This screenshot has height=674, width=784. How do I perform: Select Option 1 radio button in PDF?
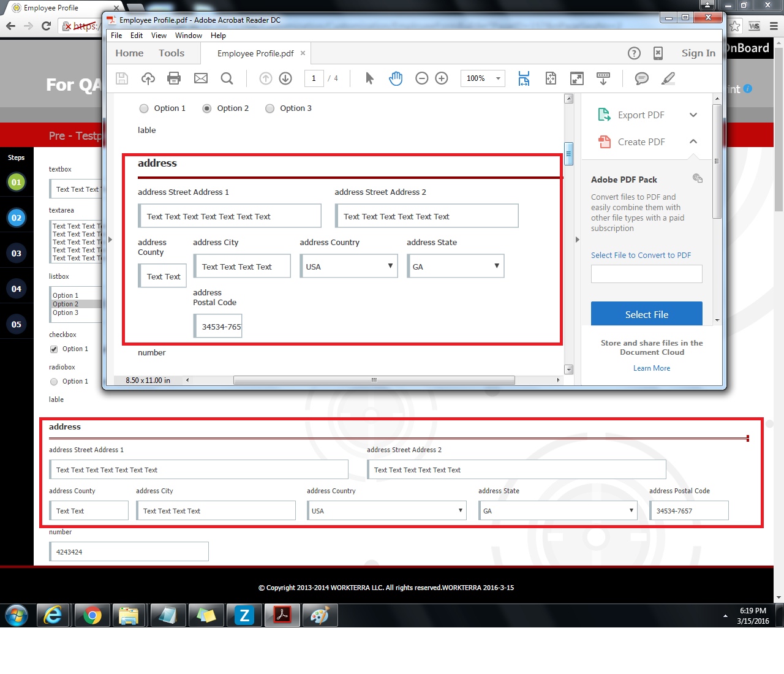[x=144, y=108]
